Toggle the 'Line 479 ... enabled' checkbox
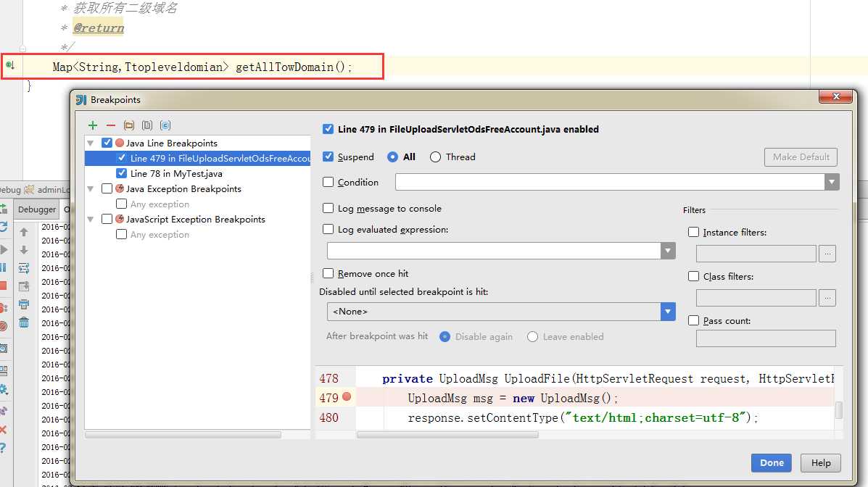 click(x=328, y=129)
